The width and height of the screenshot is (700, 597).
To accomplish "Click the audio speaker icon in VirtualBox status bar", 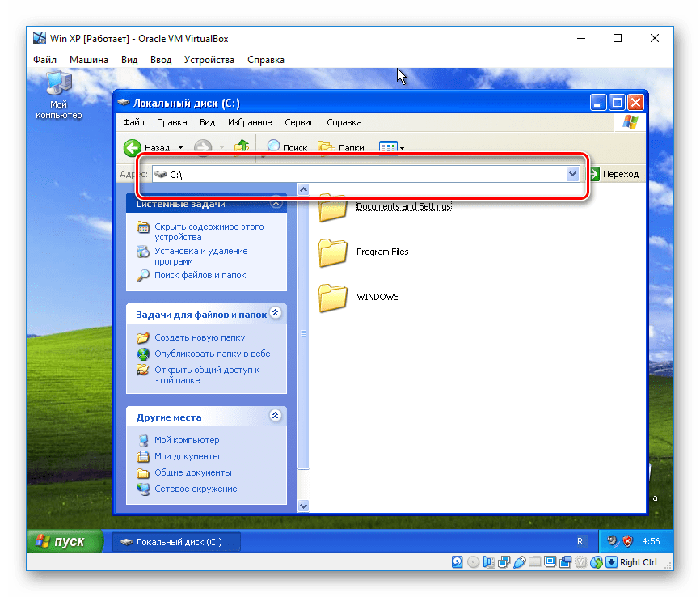I will pos(488,561).
